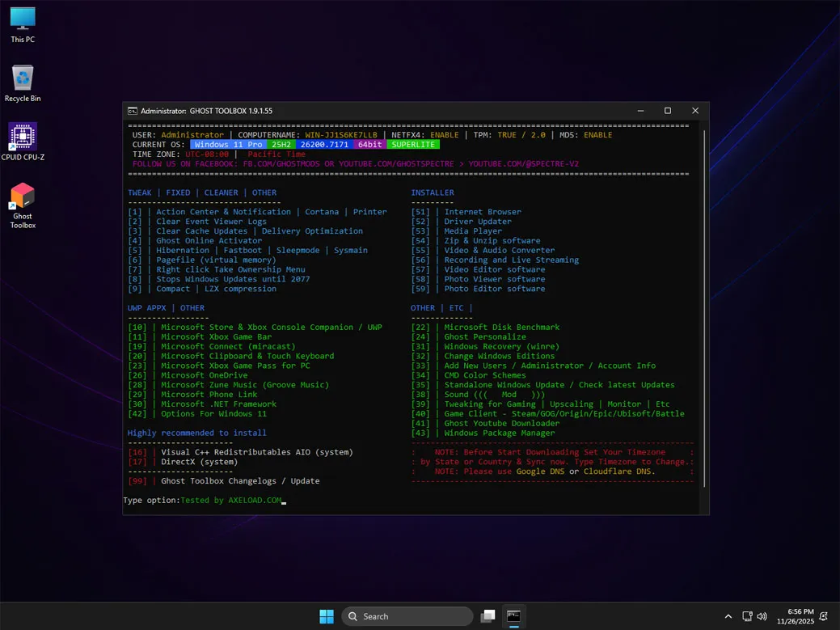
Task: Expand the hidden icons chevron in the tray
Action: tap(728, 615)
